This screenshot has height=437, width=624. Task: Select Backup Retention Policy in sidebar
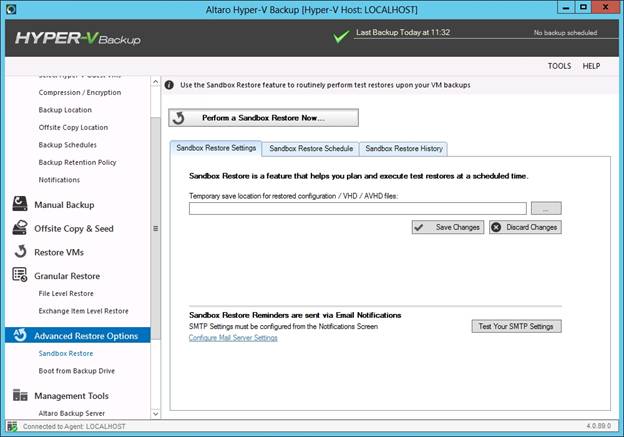coord(78,162)
